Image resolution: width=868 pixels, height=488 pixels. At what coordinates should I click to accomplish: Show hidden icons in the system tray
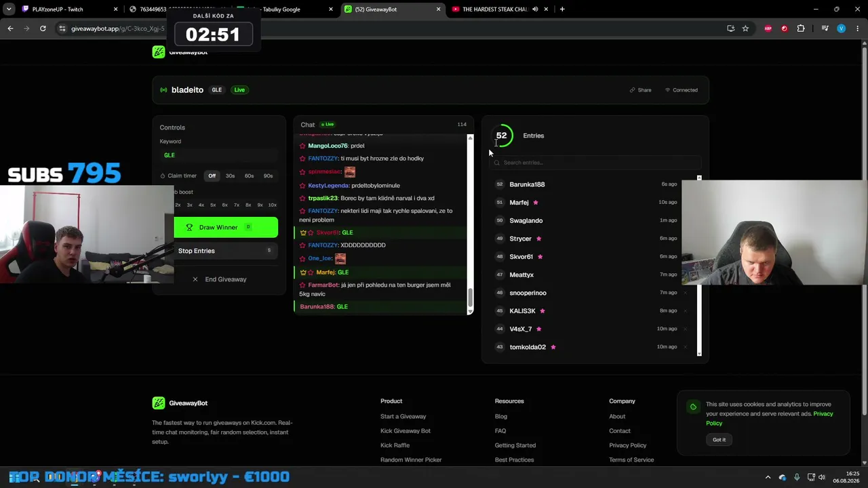pyautogui.click(x=768, y=477)
